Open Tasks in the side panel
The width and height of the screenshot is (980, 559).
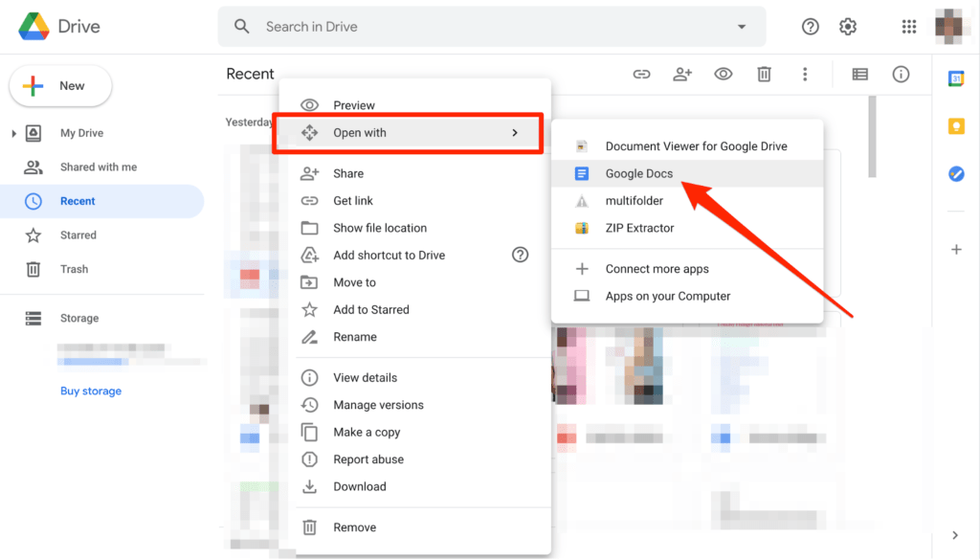[x=955, y=174]
